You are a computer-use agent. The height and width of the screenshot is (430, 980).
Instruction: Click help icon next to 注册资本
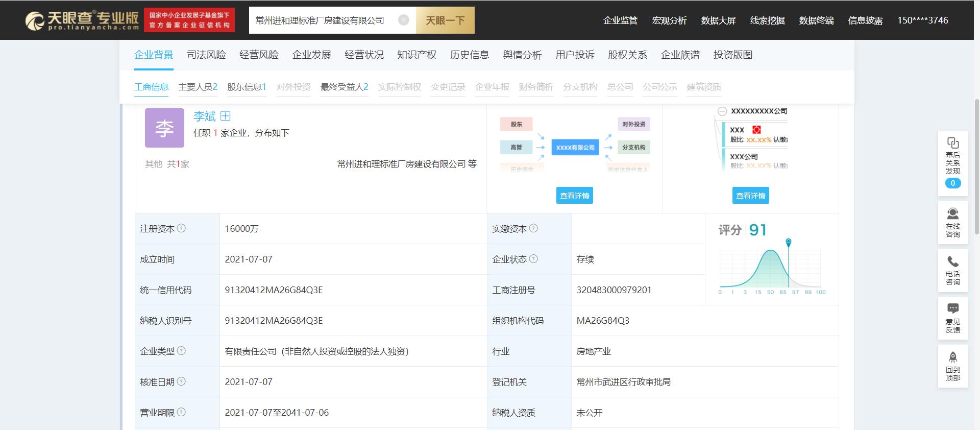[181, 228]
